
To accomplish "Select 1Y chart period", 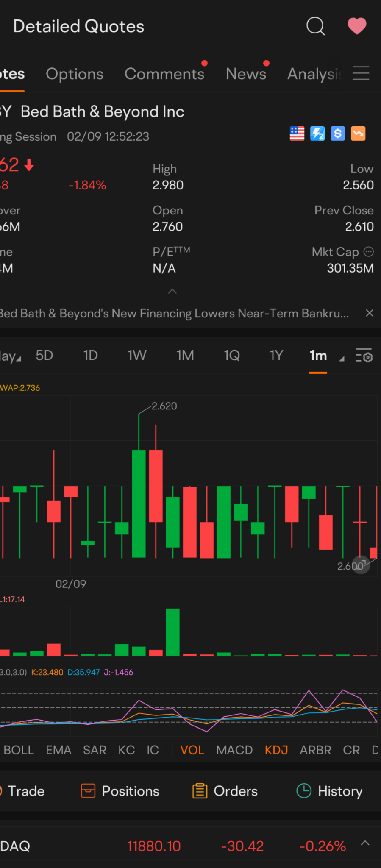I will pyautogui.click(x=276, y=355).
